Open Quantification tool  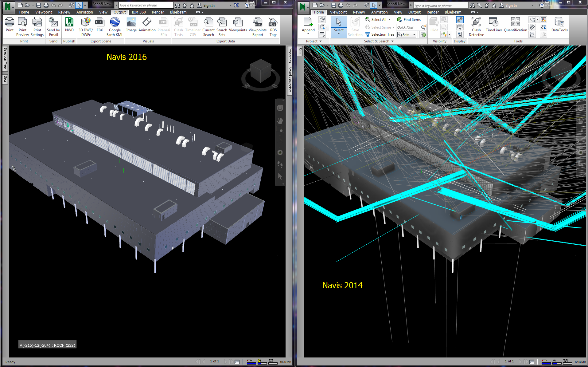pos(515,25)
